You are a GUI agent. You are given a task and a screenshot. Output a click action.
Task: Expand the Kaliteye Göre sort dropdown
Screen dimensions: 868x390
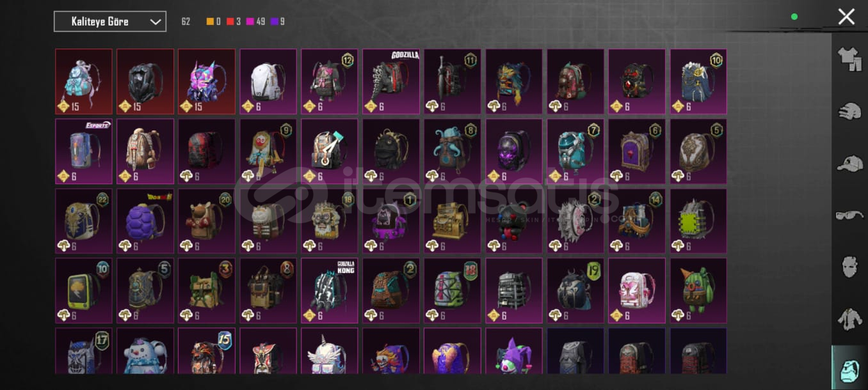110,21
